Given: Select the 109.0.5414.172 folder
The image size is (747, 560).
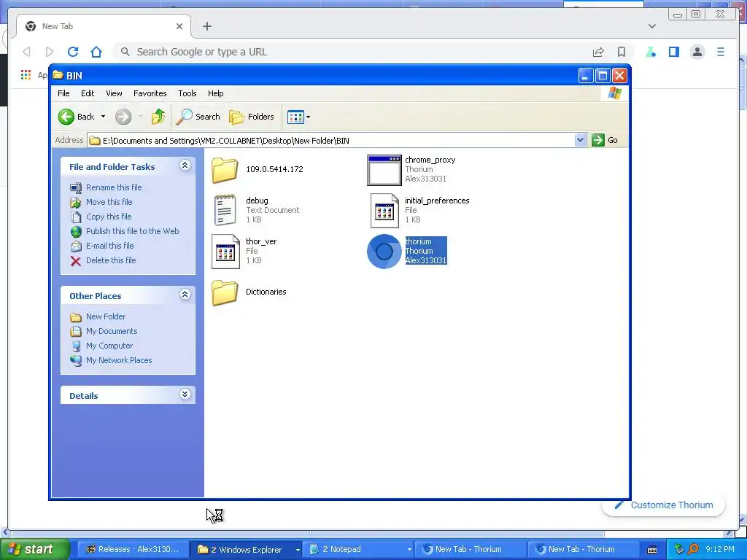Looking at the screenshot, I should click(258, 169).
